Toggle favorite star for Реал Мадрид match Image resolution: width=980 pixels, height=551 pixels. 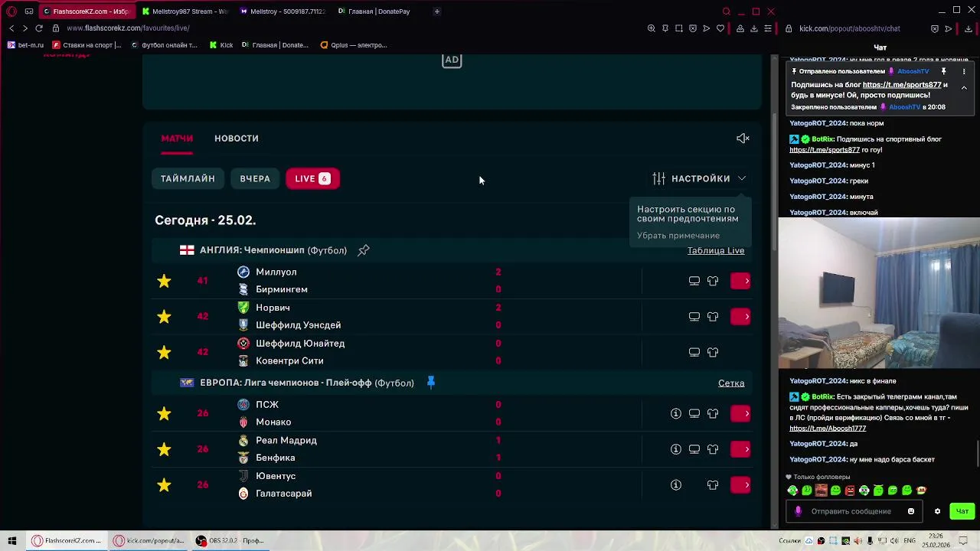coord(164,449)
